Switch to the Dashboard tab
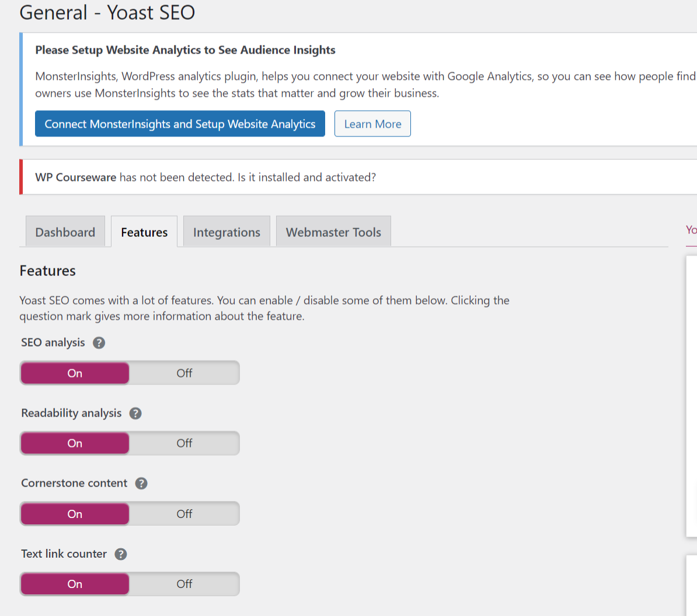 pos(65,232)
